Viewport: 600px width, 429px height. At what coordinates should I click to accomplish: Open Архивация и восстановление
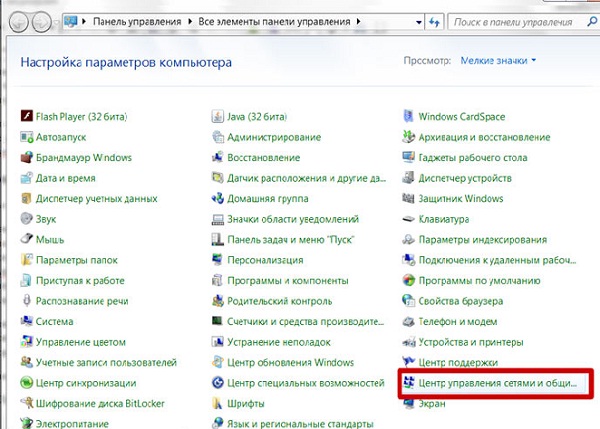click(484, 137)
